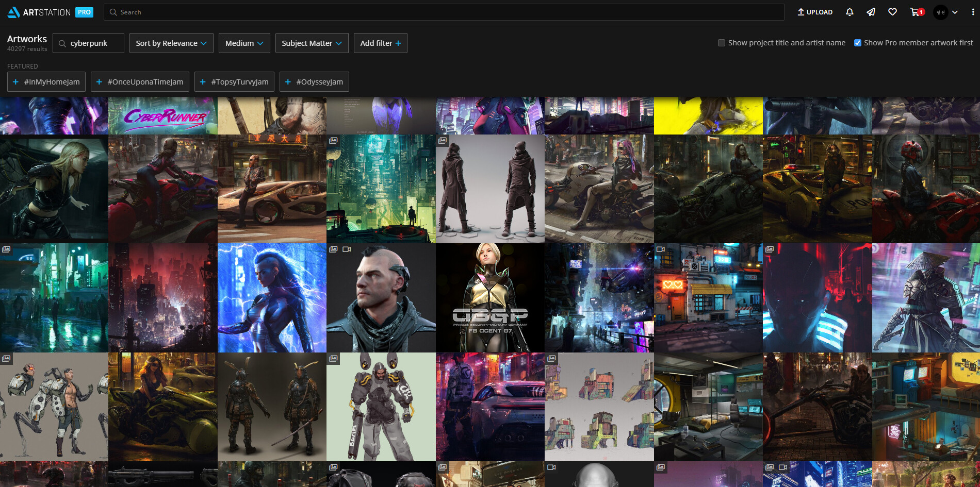Viewport: 980px width, 487px height.
Task: View liked artworks via the heart icon
Action: (893, 11)
